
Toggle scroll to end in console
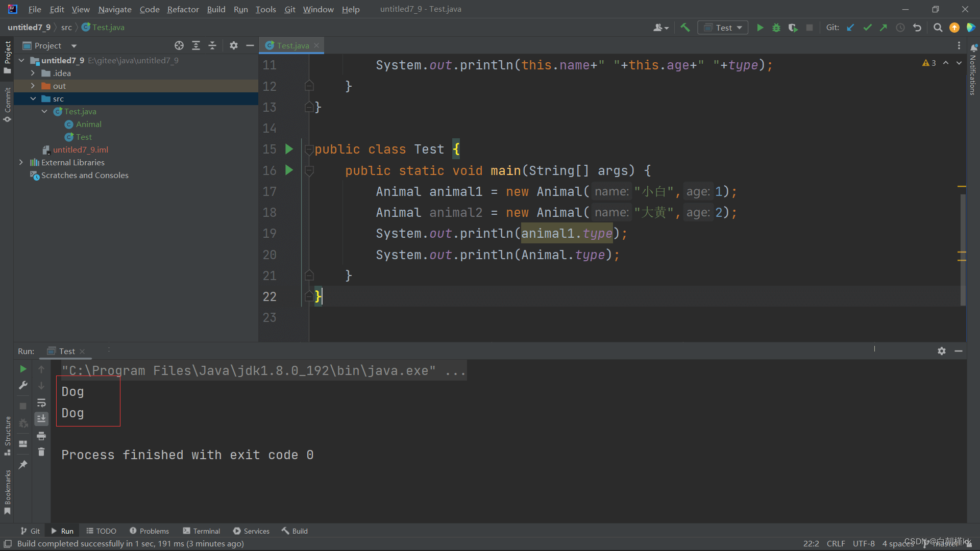[41, 419]
